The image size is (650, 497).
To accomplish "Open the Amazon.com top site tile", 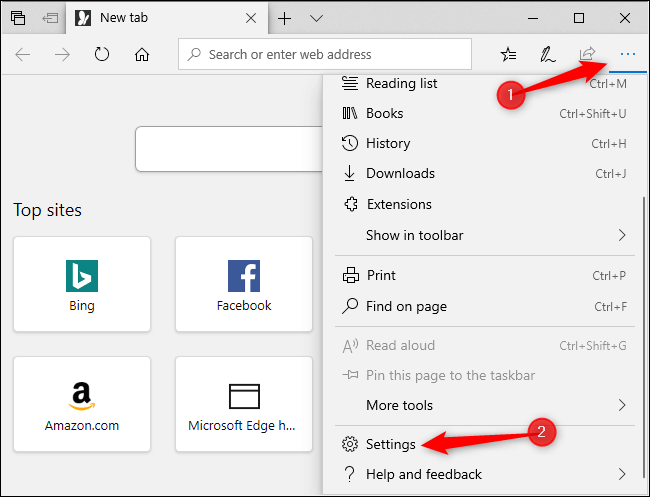I will pos(82,404).
